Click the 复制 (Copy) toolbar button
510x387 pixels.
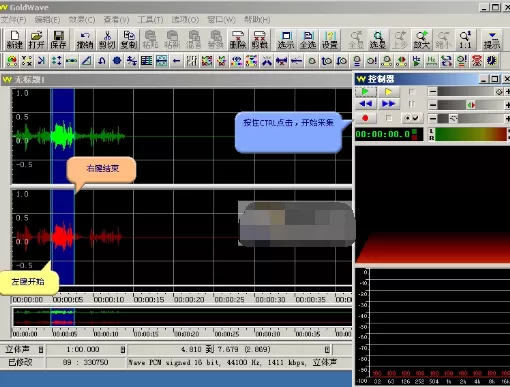tap(129, 40)
